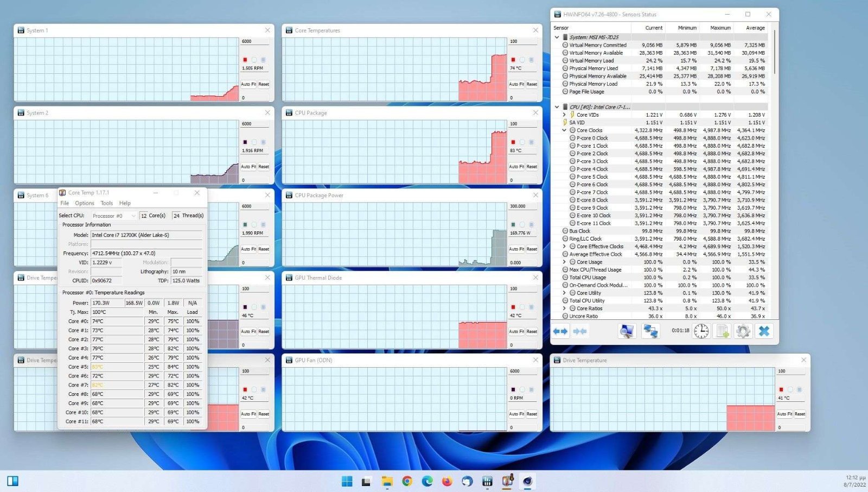Click the red color square in Drive Temperature graph
This screenshot has width=868, height=492.
(x=781, y=389)
